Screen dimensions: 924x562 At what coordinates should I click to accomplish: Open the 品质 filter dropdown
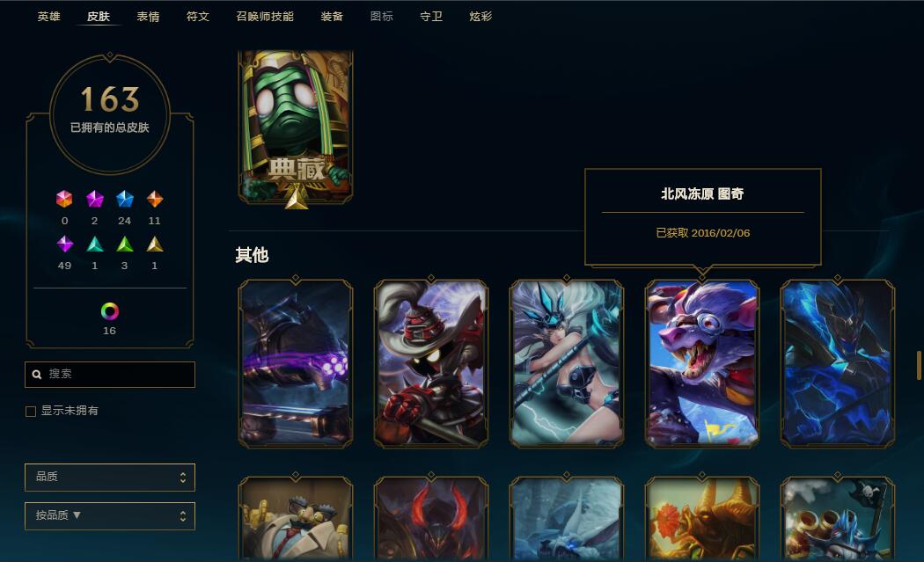[110, 478]
